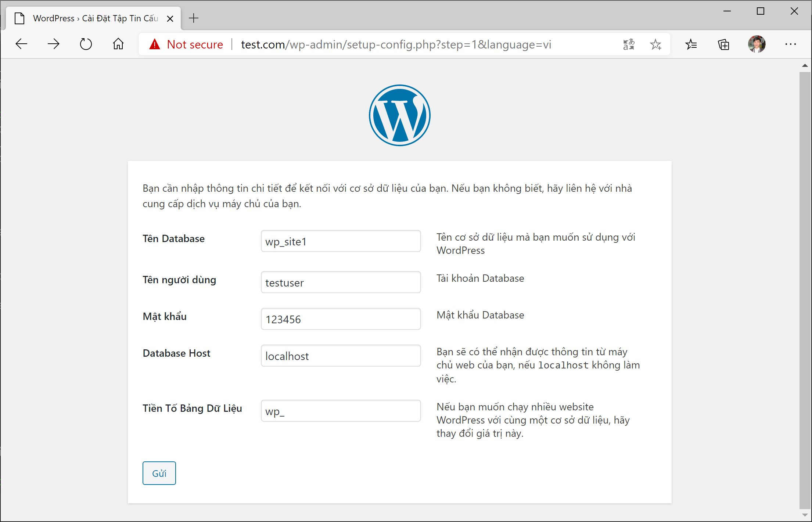Select the Database Host field
The height and width of the screenshot is (522, 812).
pos(341,356)
